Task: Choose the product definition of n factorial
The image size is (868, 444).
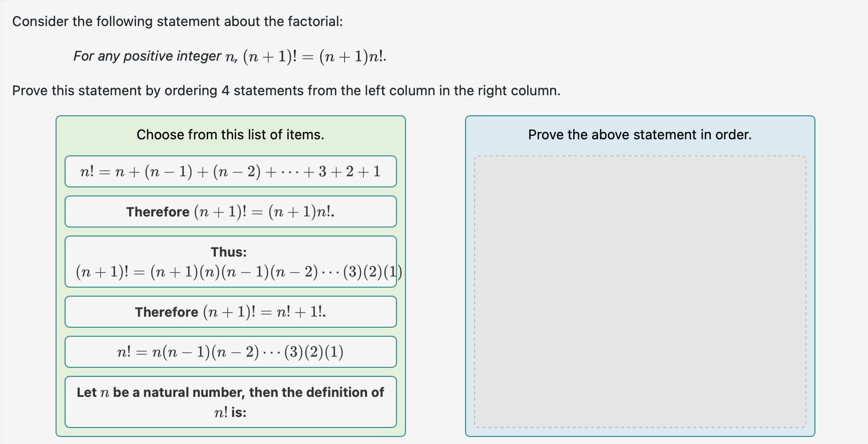Action: 230,352
